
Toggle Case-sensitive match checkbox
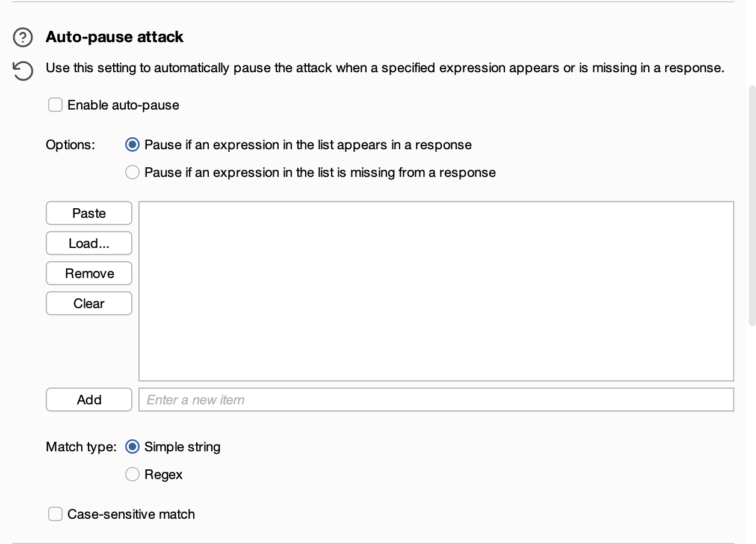click(x=55, y=515)
